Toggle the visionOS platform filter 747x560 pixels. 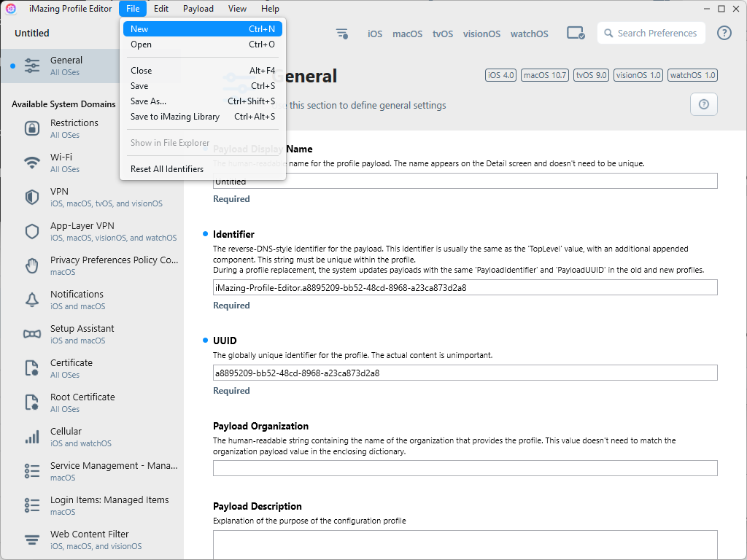pos(481,34)
